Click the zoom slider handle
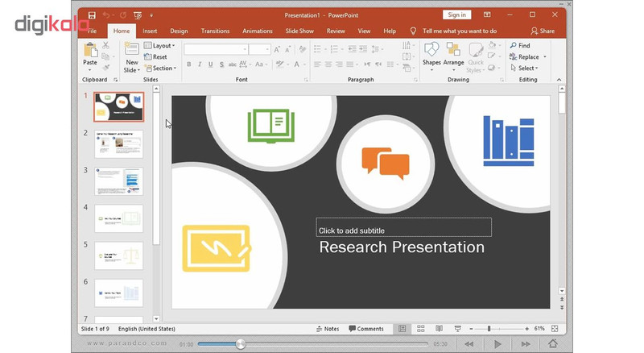The height and width of the screenshot is (353, 644). pos(489,329)
